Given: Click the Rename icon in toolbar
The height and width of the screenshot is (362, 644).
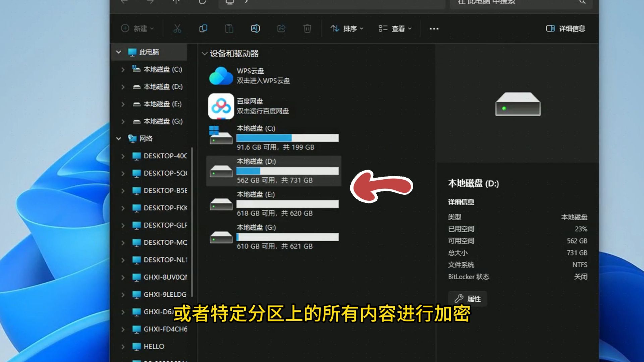Looking at the screenshot, I should click(x=255, y=28).
